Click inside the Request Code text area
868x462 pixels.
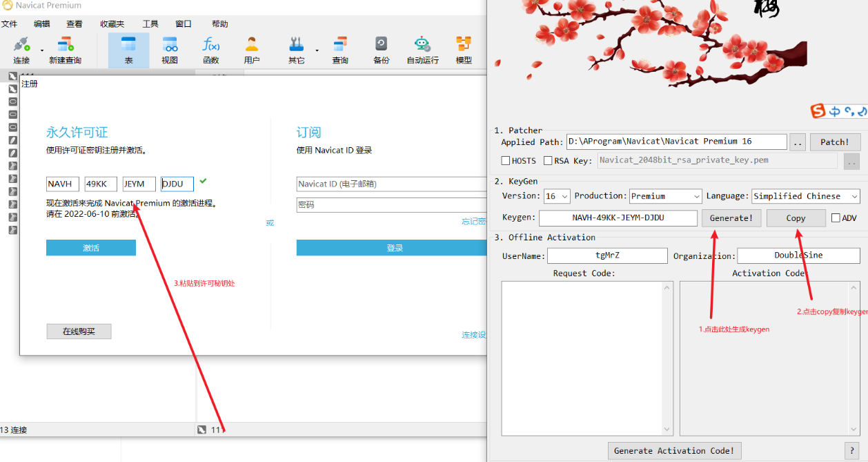582,358
